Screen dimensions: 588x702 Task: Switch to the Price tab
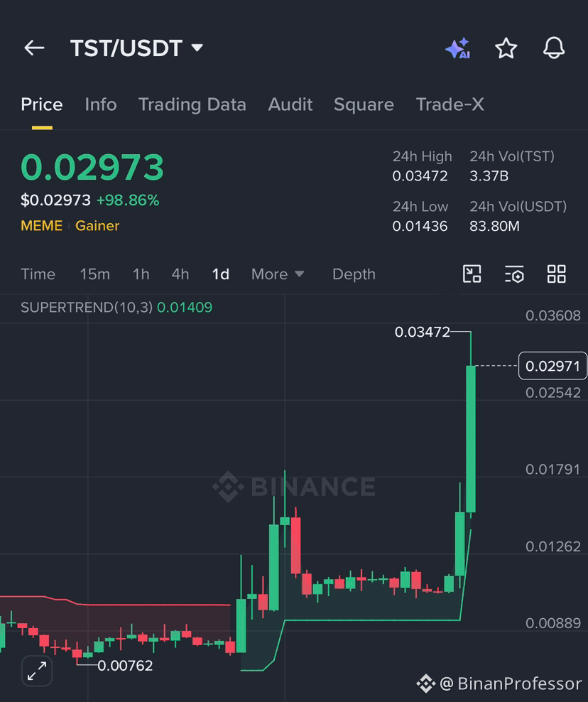click(42, 104)
